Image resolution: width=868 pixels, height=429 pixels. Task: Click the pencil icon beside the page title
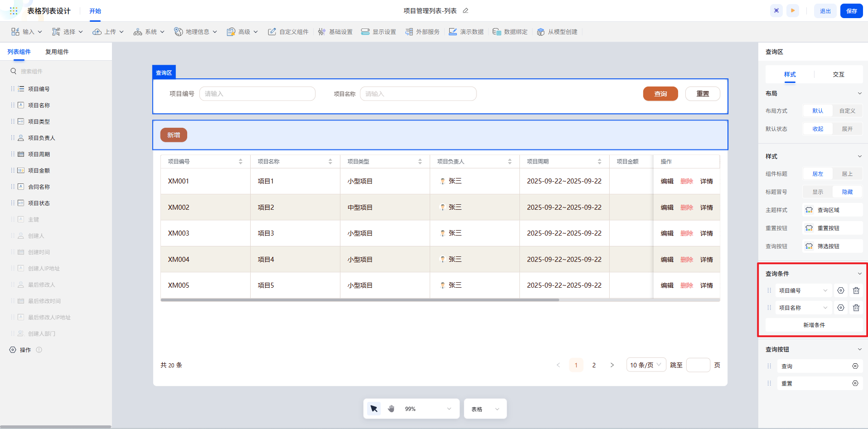click(466, 11)
